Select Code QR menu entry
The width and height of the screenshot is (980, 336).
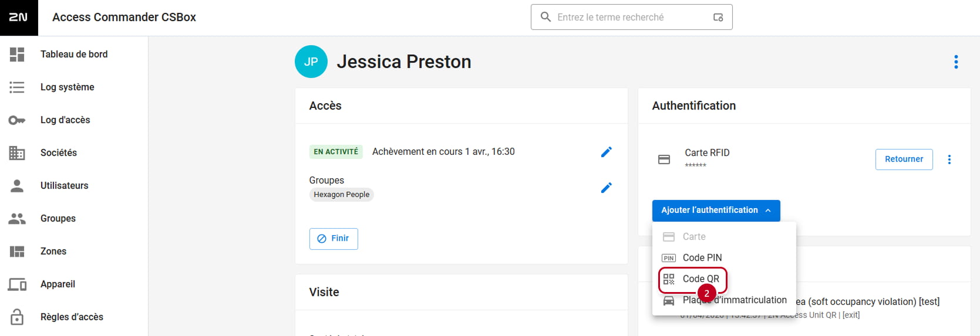tap(724, 279)
